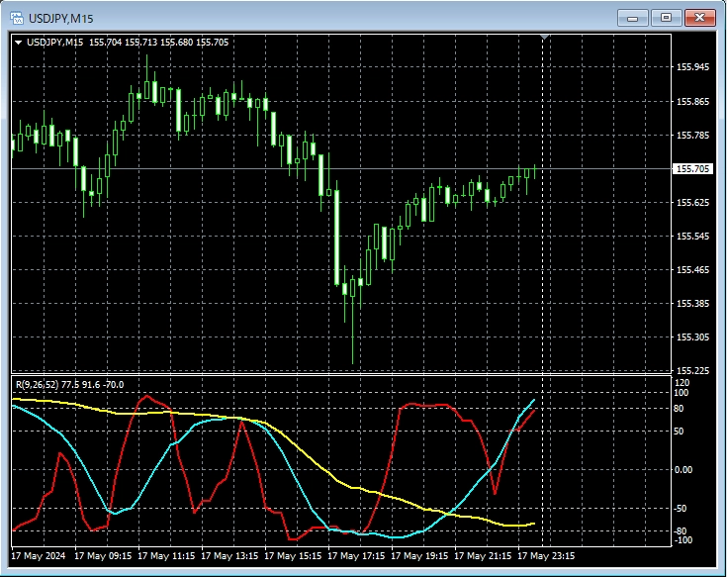The image size is (728, 577).
Task: Click the 155.305 price scale label
Action: point(692,337)
